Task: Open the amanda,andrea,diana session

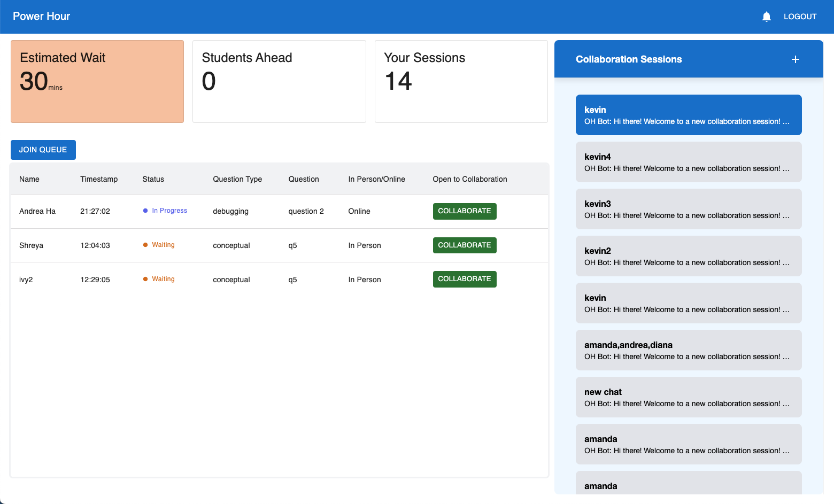Action: click(x=689, y=350)
